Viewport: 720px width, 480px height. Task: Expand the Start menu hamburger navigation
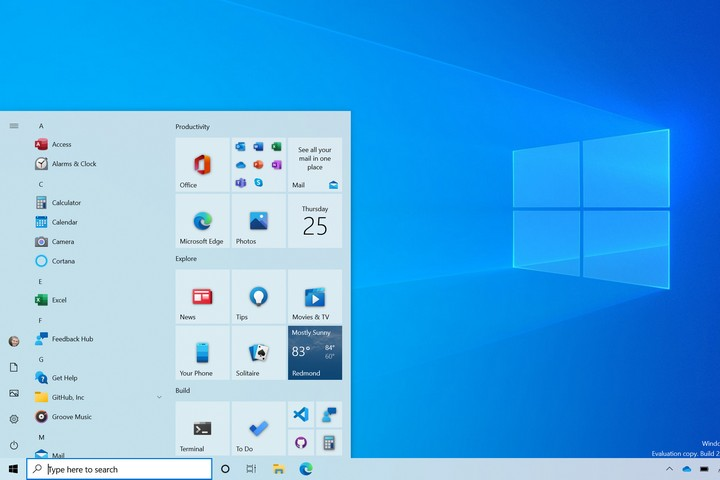click(13, 126)
